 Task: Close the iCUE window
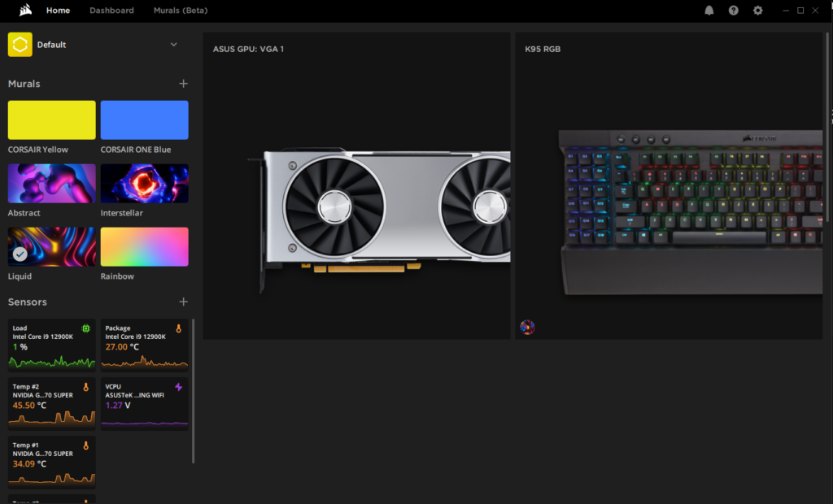pyautogui.click(x=815, y=10)
